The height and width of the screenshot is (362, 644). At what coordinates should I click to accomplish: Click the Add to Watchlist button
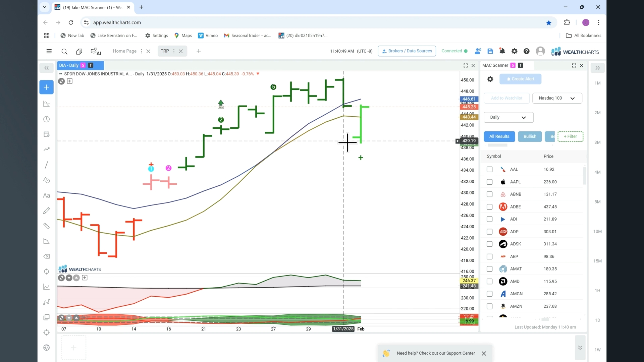(x=506, y=98)
